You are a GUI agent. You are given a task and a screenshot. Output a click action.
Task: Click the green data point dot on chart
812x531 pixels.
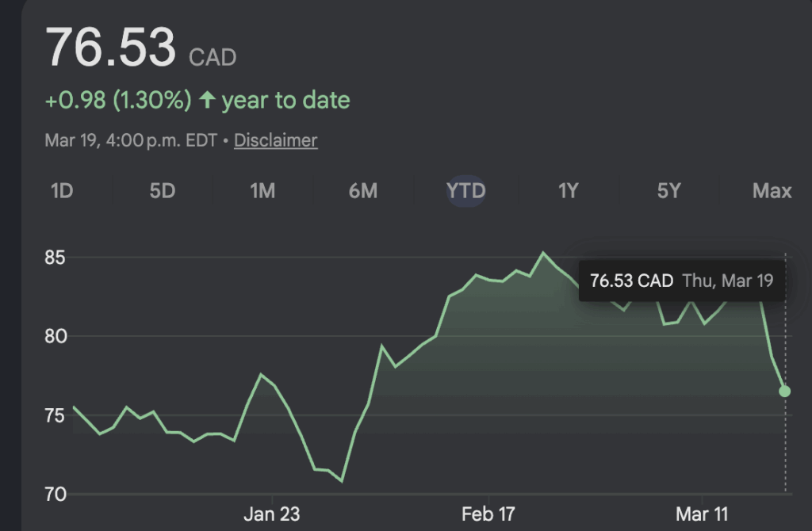[x=784, y=391]
